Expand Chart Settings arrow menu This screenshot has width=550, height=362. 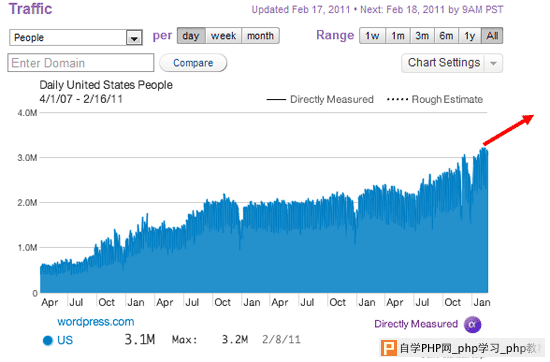pos(494,63)
